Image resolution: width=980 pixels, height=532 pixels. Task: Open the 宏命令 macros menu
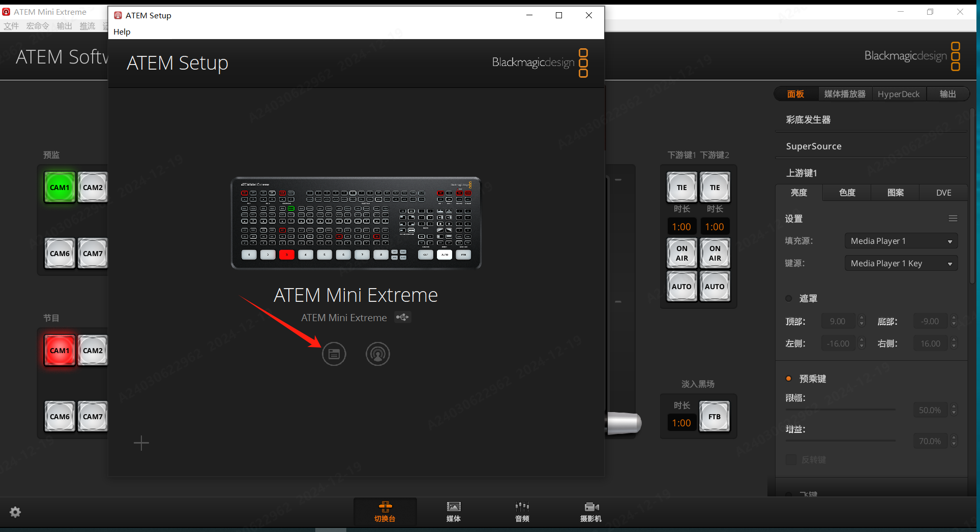point(38,26)
